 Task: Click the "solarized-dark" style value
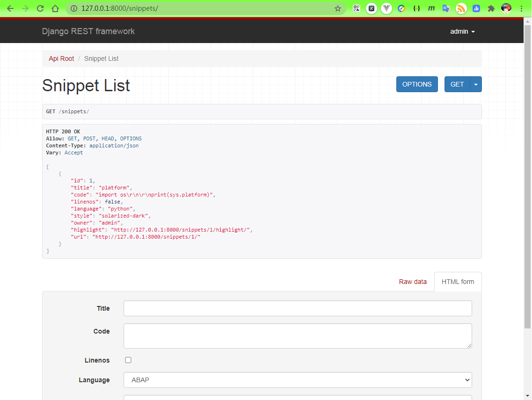click(x=124, y=216)
